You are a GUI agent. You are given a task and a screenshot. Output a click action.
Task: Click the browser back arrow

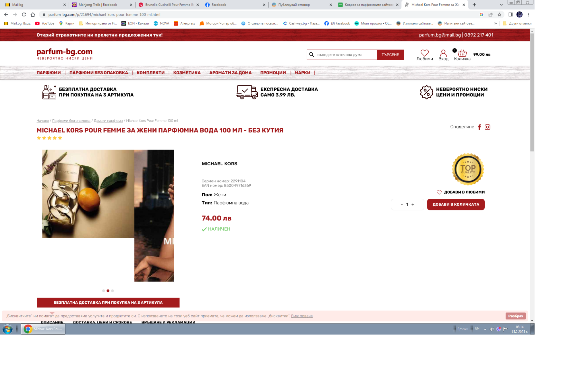click(6, 14)
